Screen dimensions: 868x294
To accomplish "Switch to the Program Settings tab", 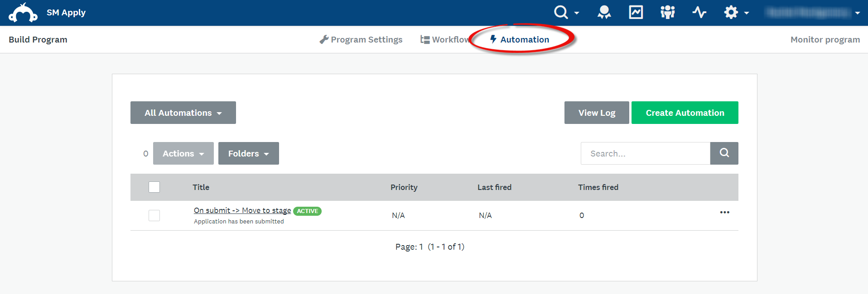I will [361, 39].
